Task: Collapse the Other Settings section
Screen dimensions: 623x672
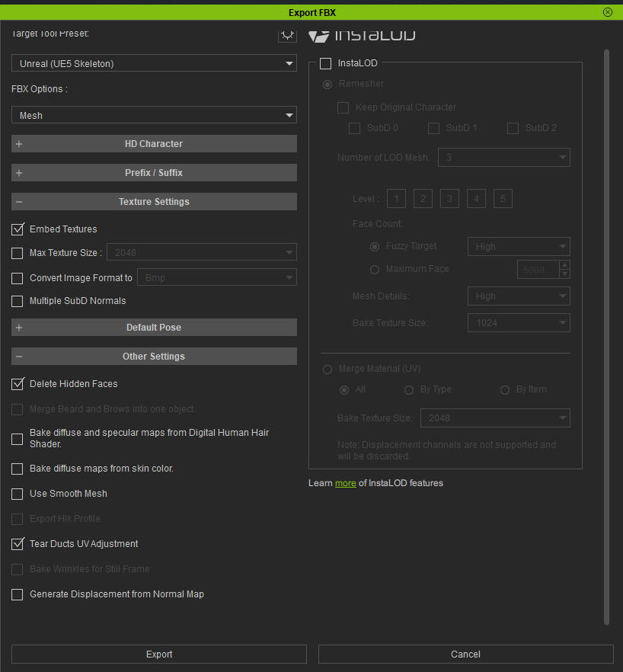Action: [154, 357]
